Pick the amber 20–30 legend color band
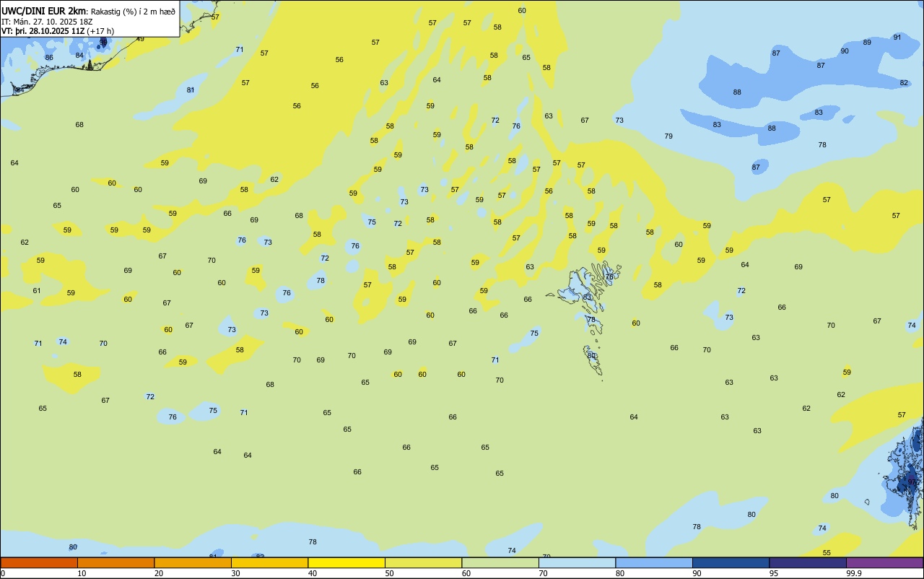 193,562
